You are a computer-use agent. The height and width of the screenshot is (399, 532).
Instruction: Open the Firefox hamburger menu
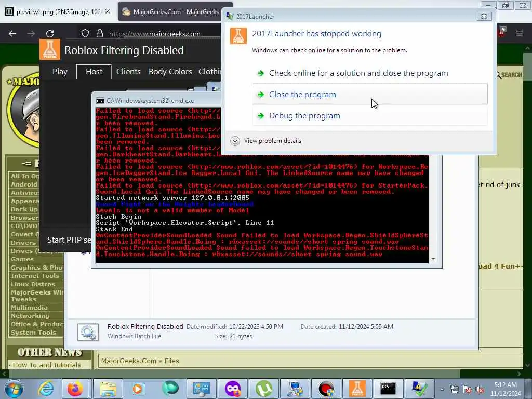(520, 33)
